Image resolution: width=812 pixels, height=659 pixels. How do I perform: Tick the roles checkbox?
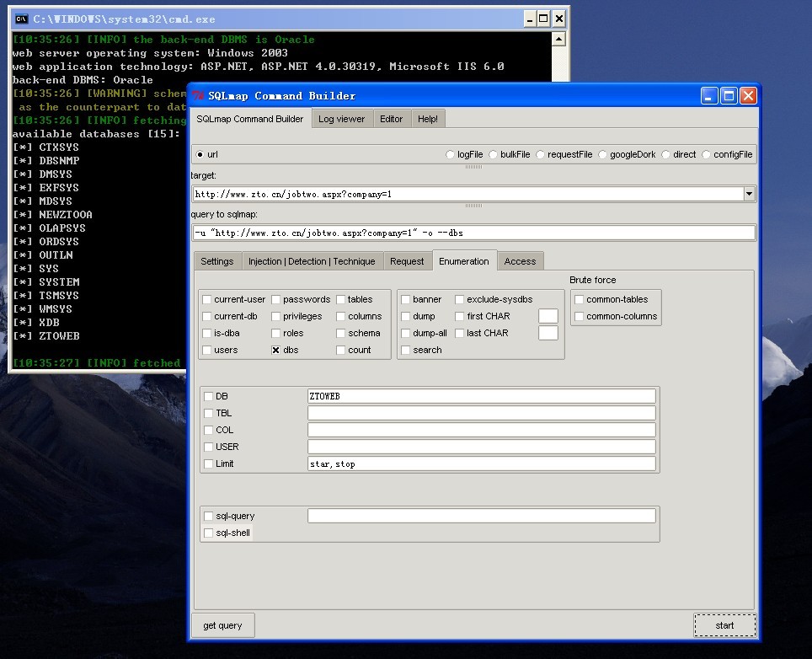pyautogui.click(x=276, y=333)
